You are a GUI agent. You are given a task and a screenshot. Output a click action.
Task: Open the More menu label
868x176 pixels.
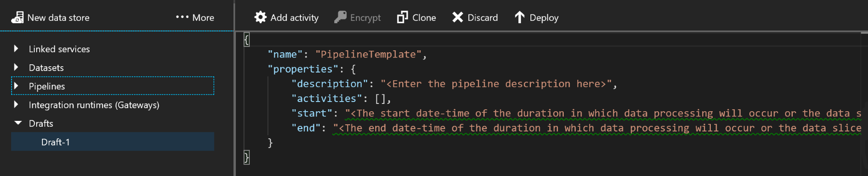pyautogui.click(x=203, y=17)
